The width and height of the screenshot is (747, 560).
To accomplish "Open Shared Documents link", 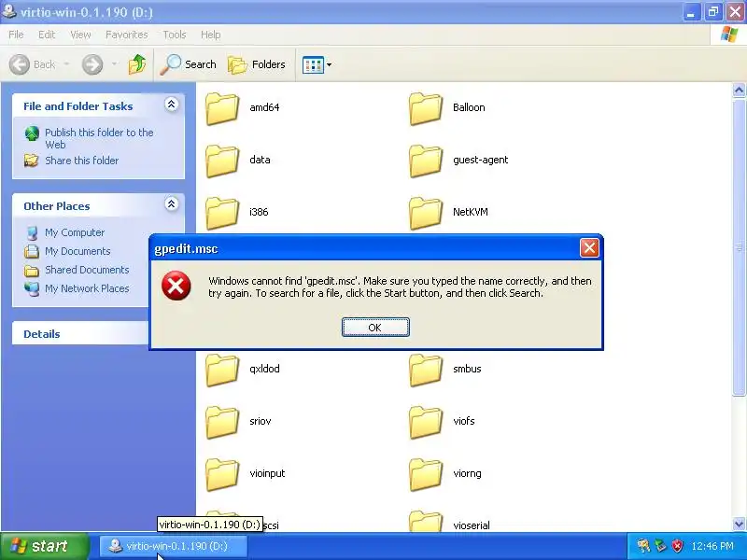I will click(87, 270).
